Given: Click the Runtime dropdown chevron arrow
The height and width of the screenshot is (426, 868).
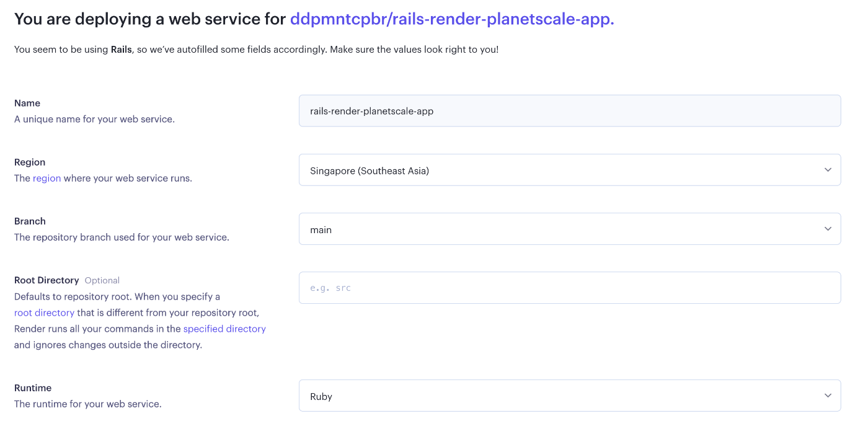Looking at the screenshot, I should [828, 396].
